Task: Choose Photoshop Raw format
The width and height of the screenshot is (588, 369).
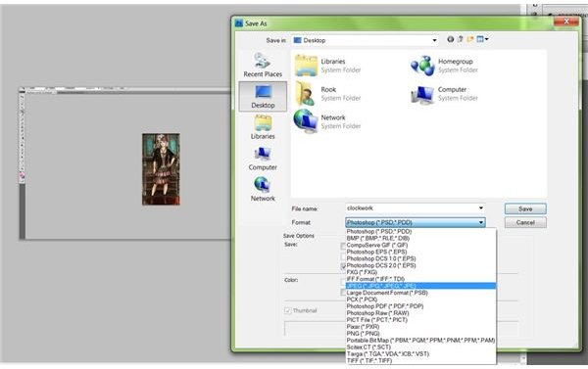Action: coord(420,313)
